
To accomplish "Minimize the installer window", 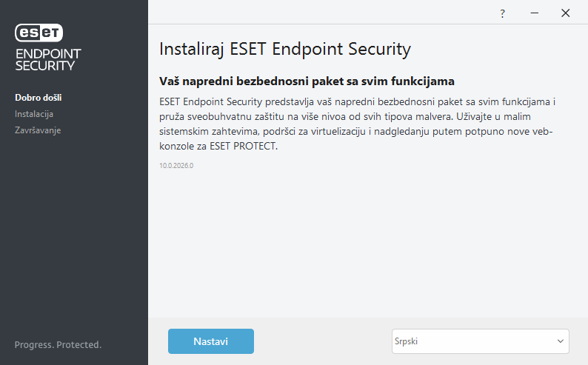I will coord(534,13).
